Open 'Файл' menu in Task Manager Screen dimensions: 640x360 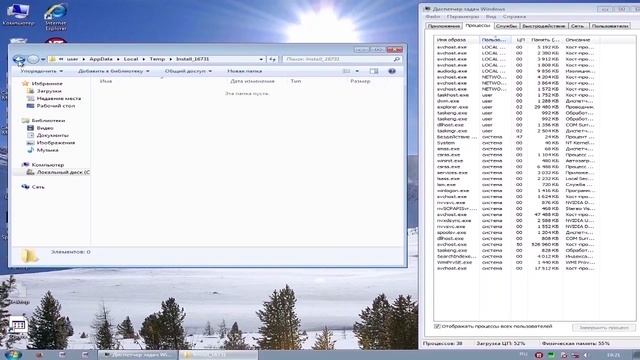pyautogui.click(x=433, y=17)
